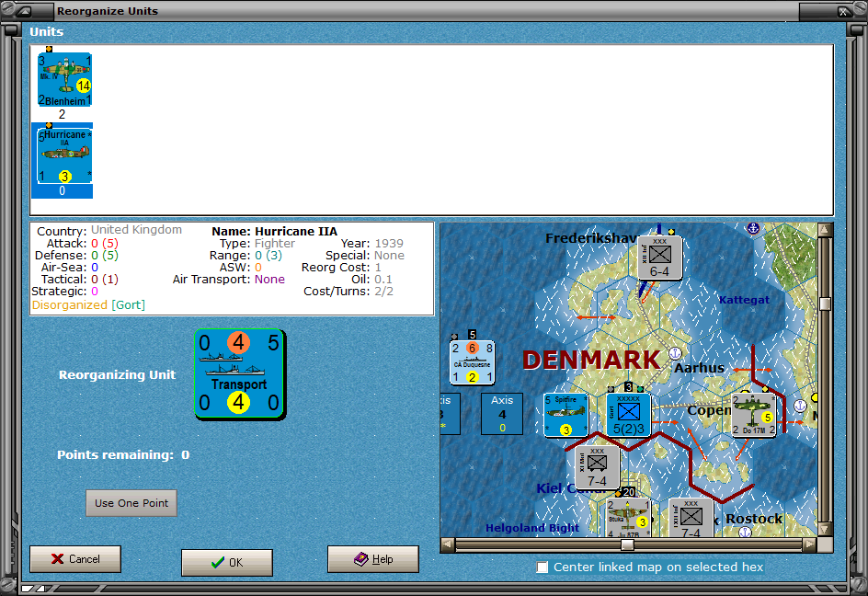This screenshot has height=596, width=868.
Task: Click the Axis 4 sea box marker
Action: (502, 414)
